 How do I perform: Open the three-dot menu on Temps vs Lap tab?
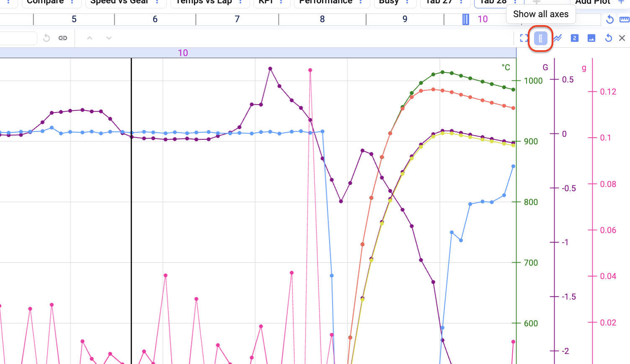point(240,1)
